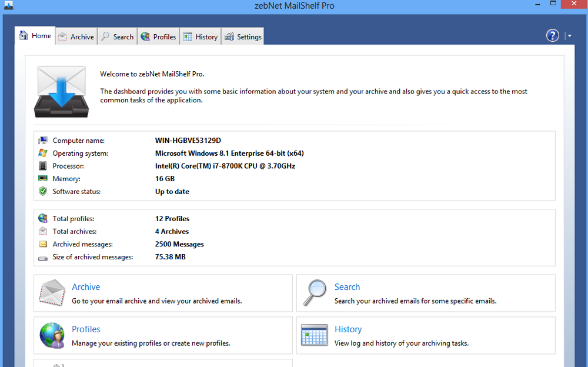Click the Operating system: label
588x367 pixels.
[x=80, y=153]
